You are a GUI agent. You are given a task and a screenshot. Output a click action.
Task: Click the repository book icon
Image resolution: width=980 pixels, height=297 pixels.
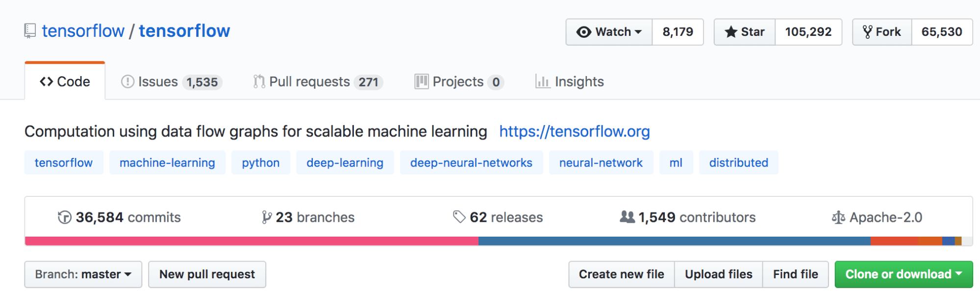30,31
